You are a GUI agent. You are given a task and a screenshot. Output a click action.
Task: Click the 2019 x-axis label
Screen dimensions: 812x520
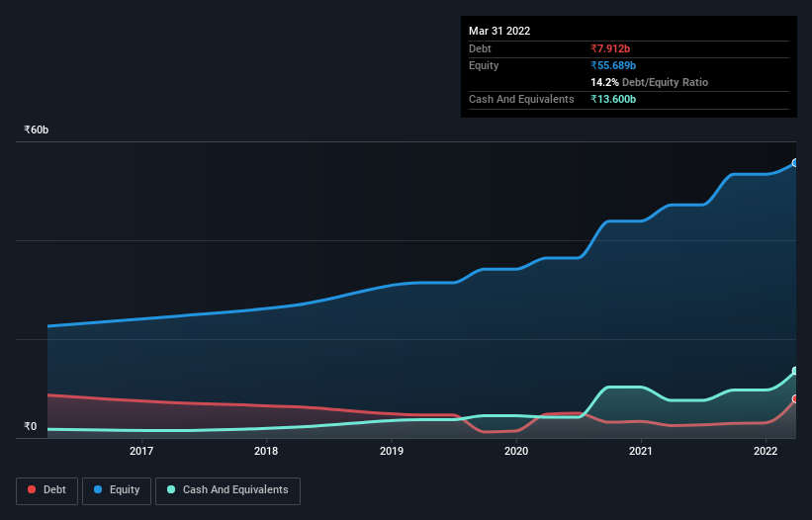392,451
